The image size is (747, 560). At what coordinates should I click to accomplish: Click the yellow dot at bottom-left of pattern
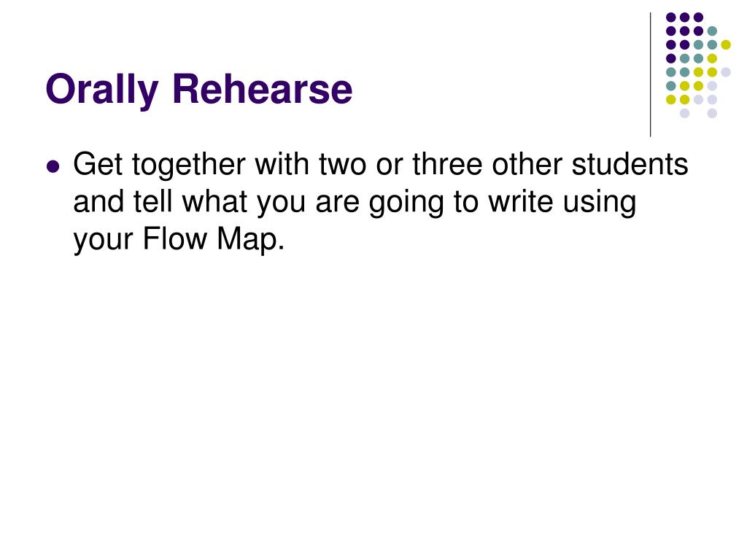point(671,99)
